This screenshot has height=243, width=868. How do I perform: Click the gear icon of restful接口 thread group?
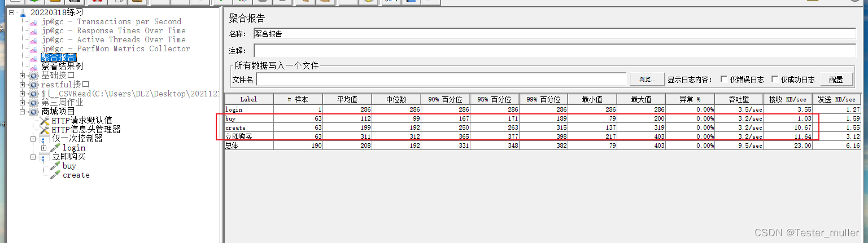point(34,85)
